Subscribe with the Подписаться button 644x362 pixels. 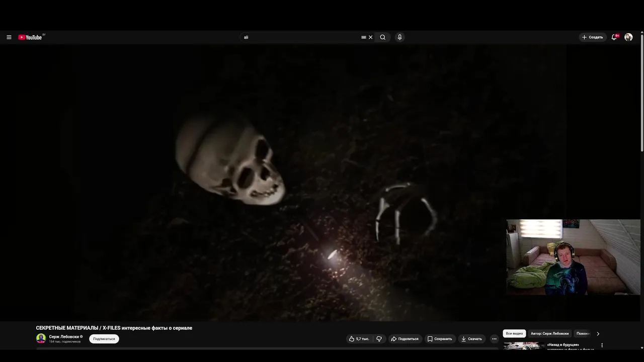coord(104,339)
